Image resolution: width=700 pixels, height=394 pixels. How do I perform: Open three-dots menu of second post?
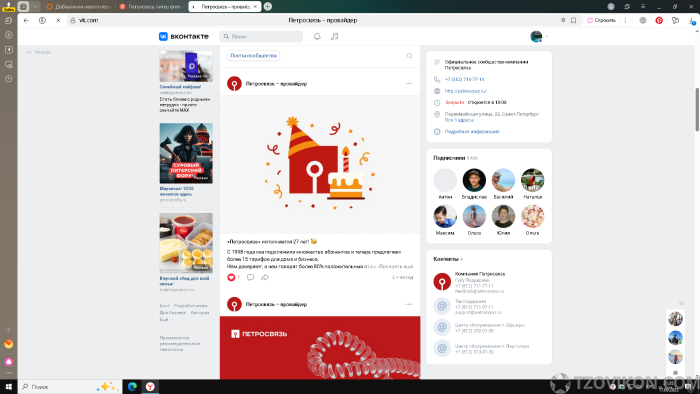408,304
